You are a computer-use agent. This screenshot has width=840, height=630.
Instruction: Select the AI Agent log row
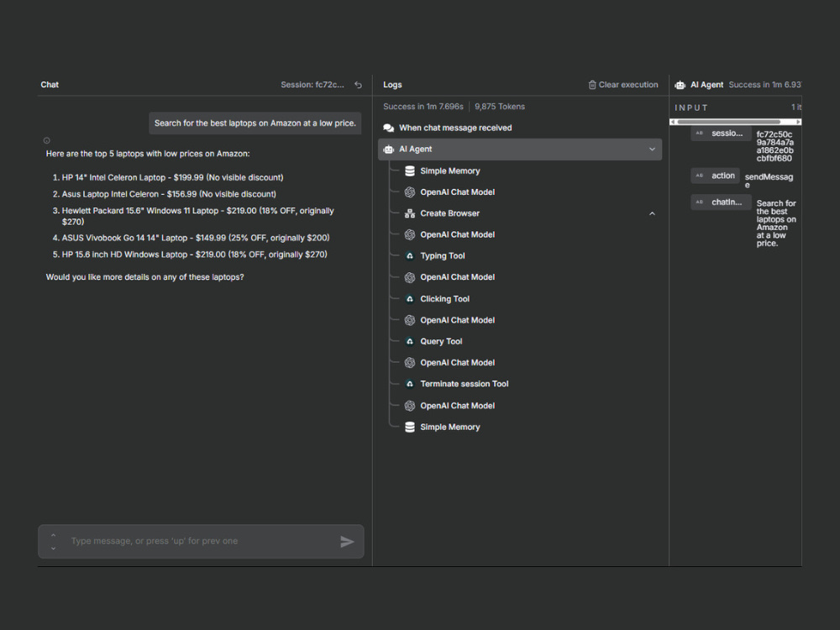click(x=520, y=150)
